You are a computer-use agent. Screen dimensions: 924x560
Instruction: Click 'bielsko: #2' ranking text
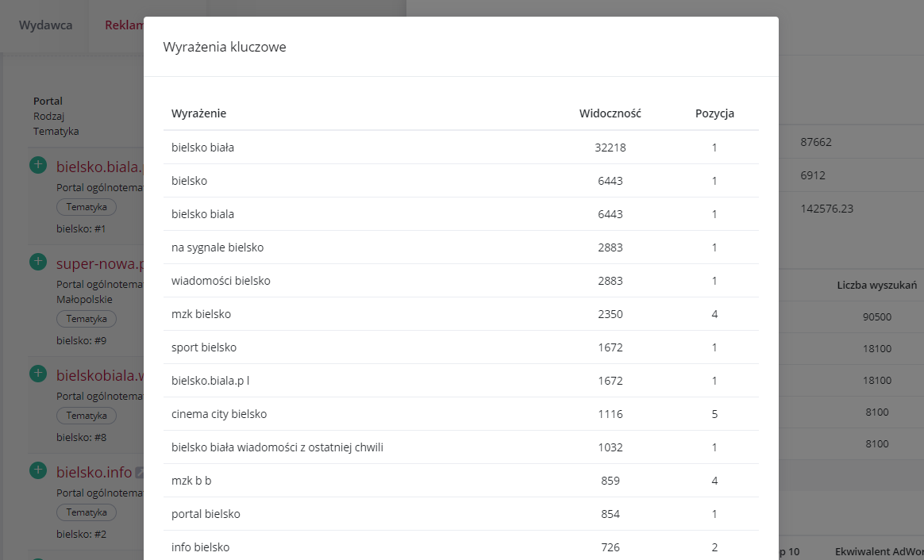pyautogui.click(x=81, y=534)
